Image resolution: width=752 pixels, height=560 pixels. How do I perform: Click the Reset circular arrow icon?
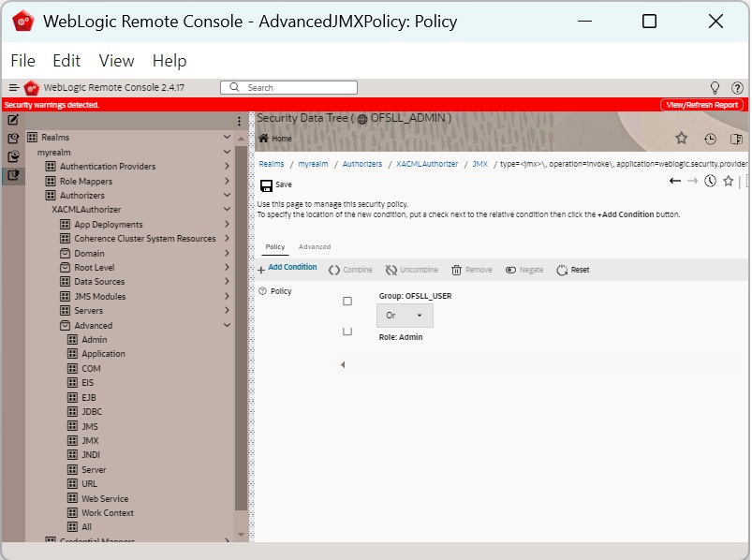[x=562, y=271]
